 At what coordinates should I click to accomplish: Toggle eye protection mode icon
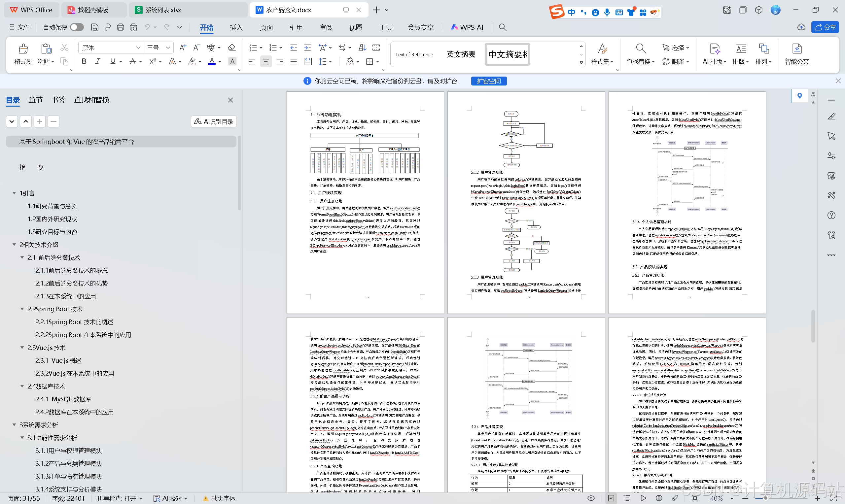591,498
